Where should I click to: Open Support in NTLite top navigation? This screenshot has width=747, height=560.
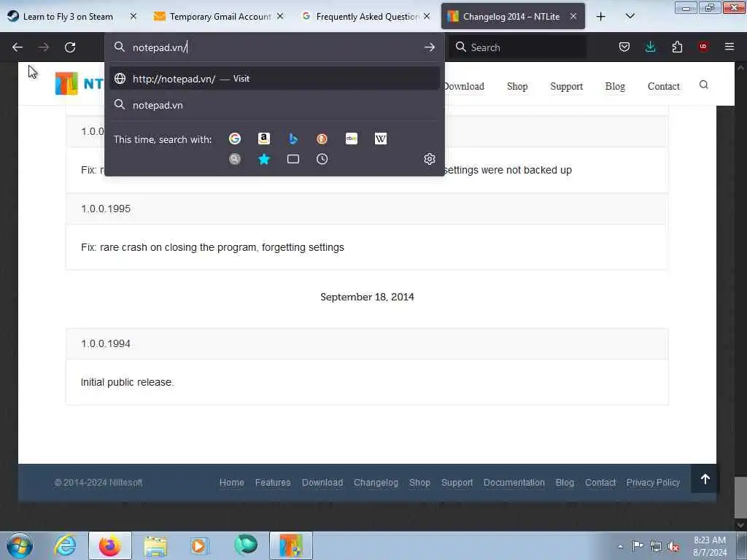[x=566, y=86]
